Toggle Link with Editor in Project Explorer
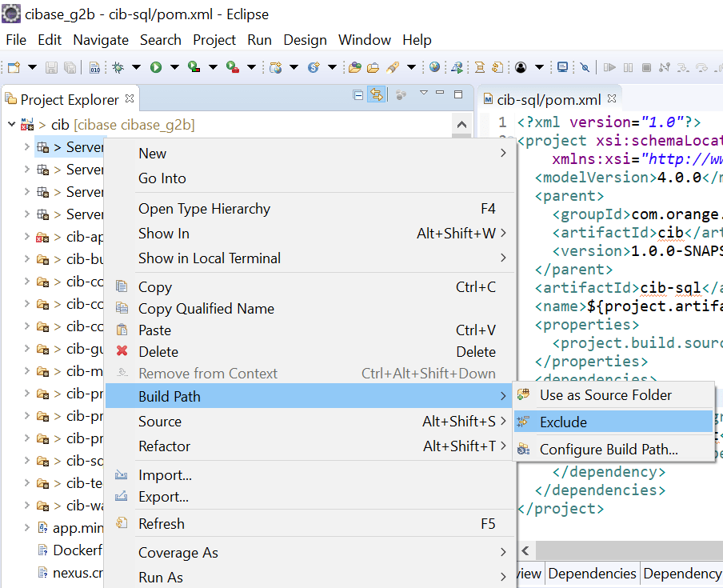This screenshot has height=588, width=723. coord(377,94)
